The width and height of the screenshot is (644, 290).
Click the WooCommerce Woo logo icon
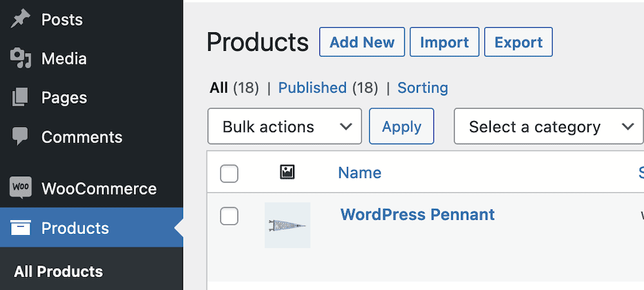21,188
